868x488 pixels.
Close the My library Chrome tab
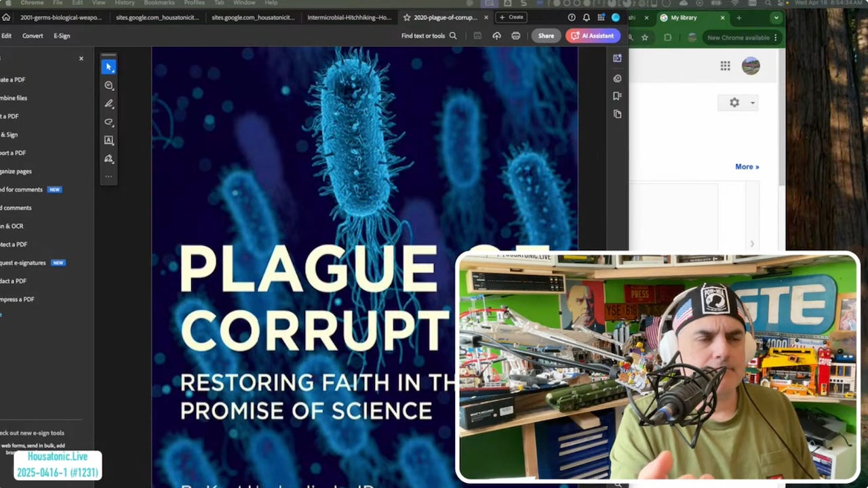pos(722,18)
